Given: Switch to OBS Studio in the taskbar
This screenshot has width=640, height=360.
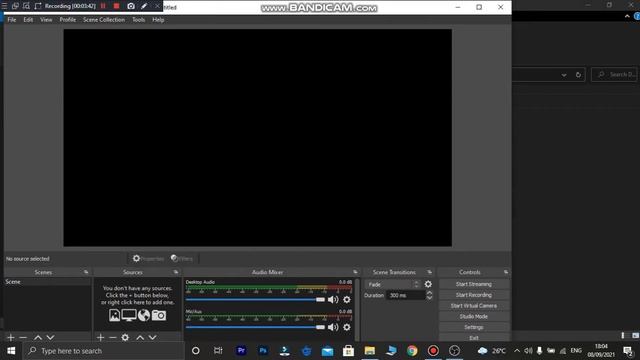Looking at the screenshot, I should click(x=454, y=351).
